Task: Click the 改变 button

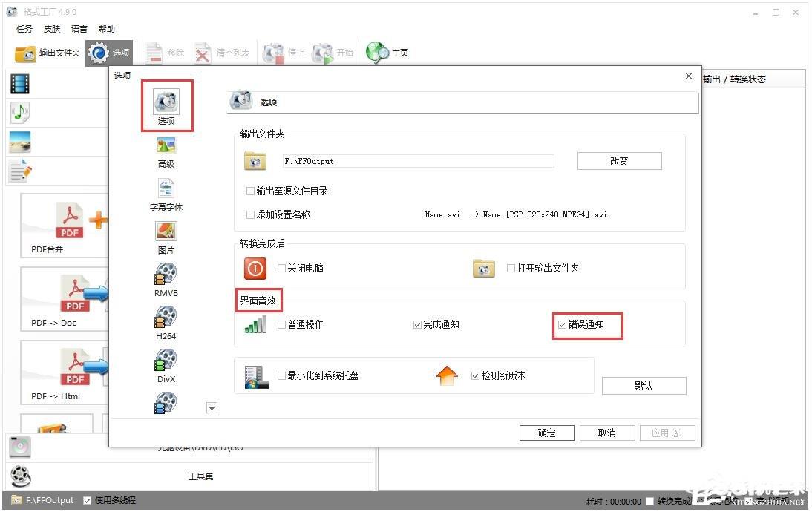Action: point(619,161)
